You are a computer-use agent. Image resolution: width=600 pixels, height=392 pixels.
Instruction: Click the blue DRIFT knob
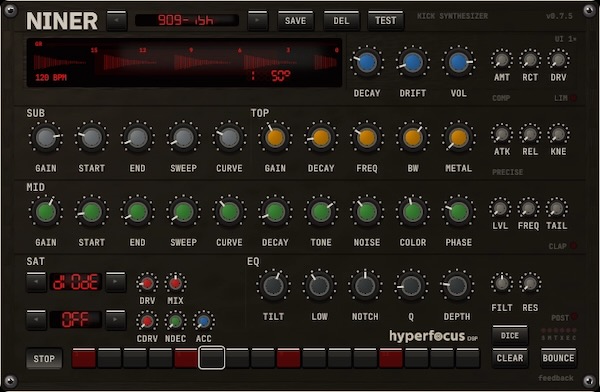click(412, 62)
